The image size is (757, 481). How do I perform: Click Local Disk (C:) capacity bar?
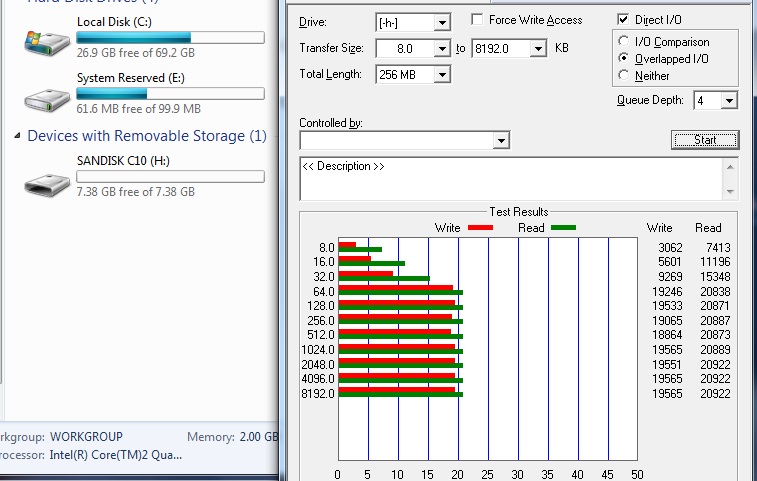coord(170,38)
